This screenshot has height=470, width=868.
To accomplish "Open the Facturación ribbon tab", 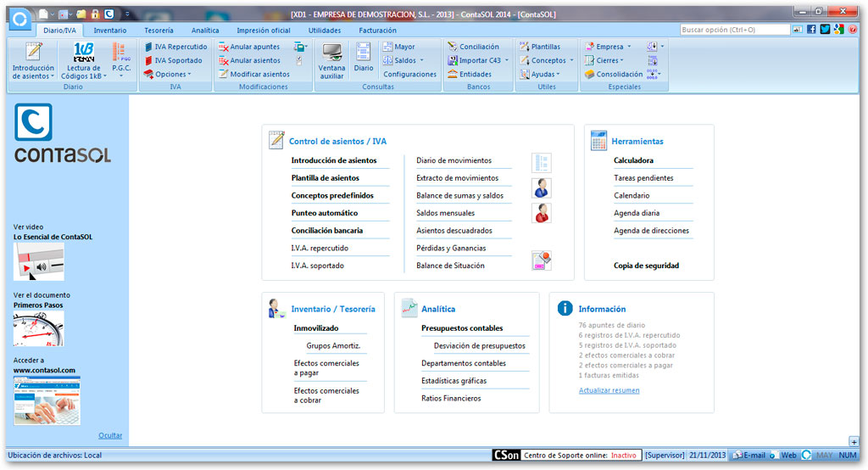I will tap(377, 31).
